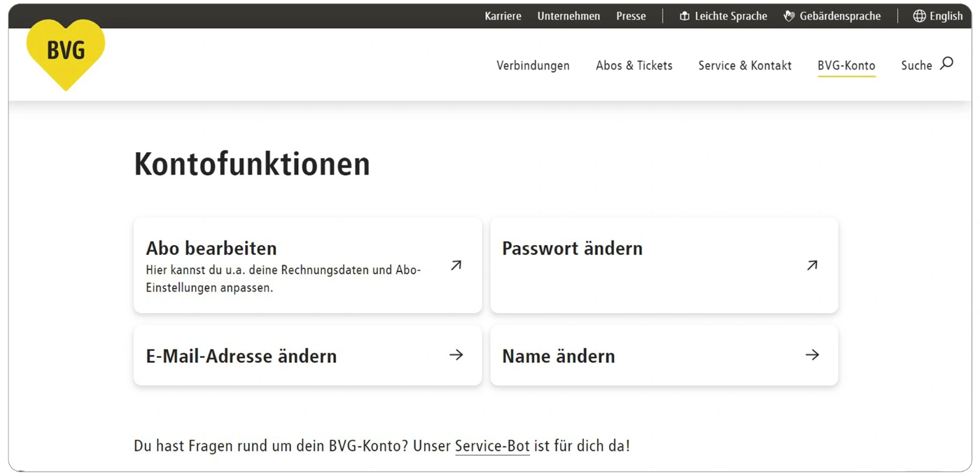Open the Service & Kontakt menu
The height and width of the screenshot is (475, 980).
[745, 65]
